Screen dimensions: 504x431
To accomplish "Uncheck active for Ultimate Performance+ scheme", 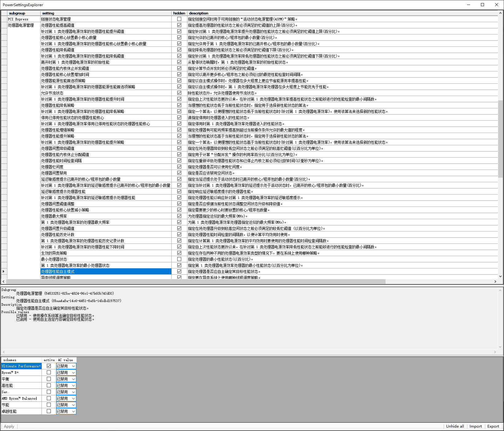I will click(x=49, y=366).
